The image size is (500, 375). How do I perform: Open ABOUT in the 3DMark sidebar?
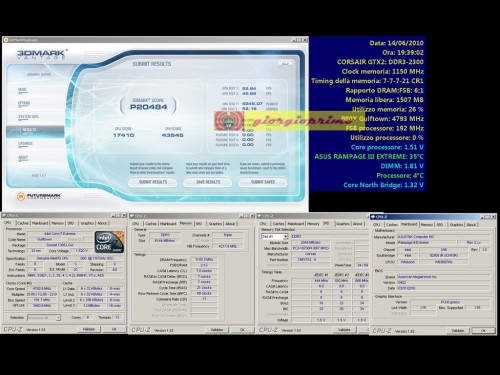point(23,157)
